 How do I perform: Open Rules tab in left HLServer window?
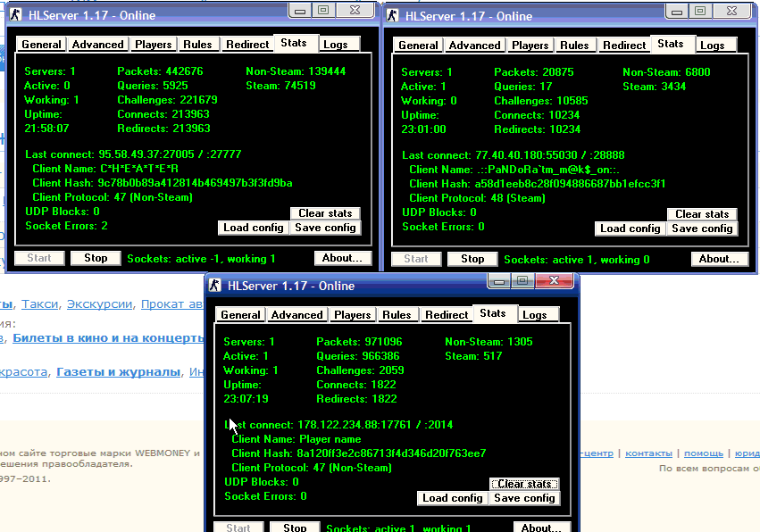point(197,45)
